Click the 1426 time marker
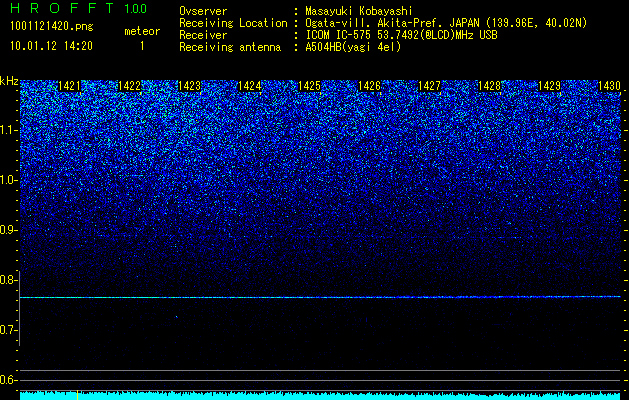 pyautogui.click(x=369, y=86)
